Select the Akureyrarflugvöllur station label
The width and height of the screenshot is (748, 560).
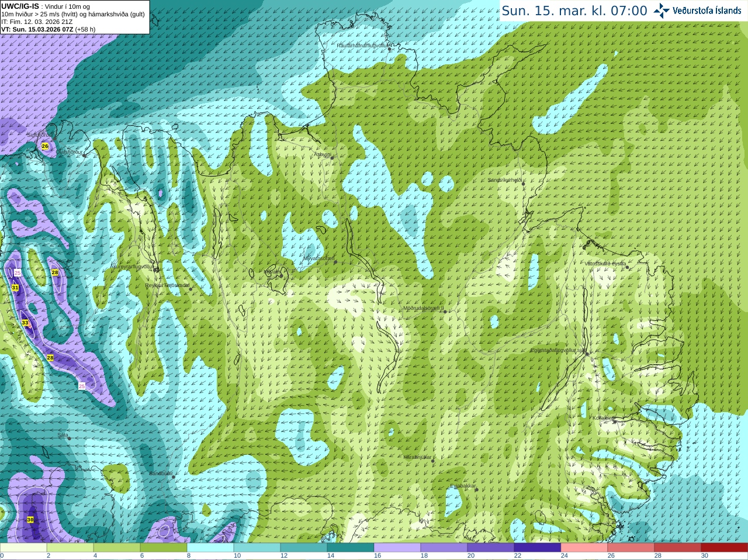(132, 266)
